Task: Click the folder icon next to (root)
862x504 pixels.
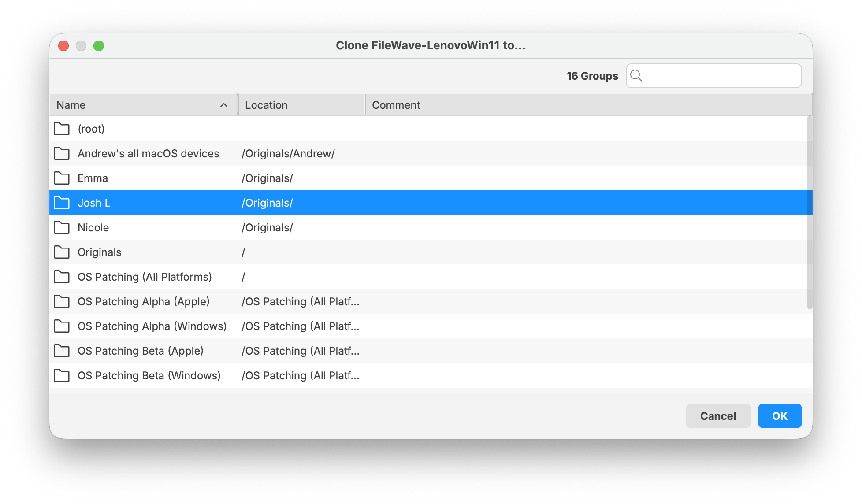Action: coord(62,129)
